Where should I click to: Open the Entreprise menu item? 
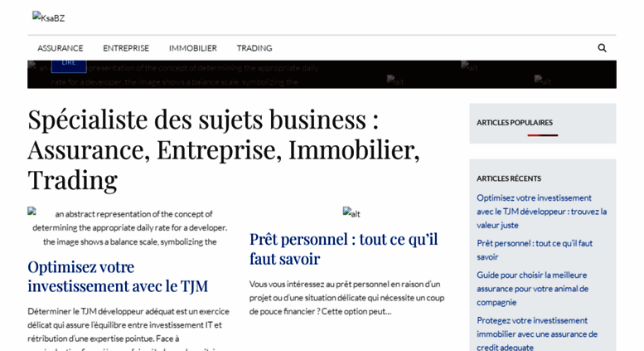click(x=126, y=48)
